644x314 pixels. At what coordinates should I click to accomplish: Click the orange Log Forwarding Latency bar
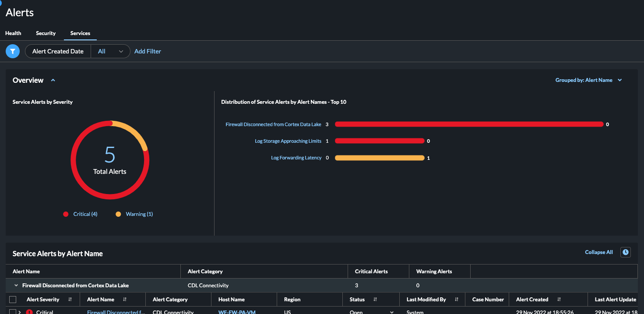379,158
